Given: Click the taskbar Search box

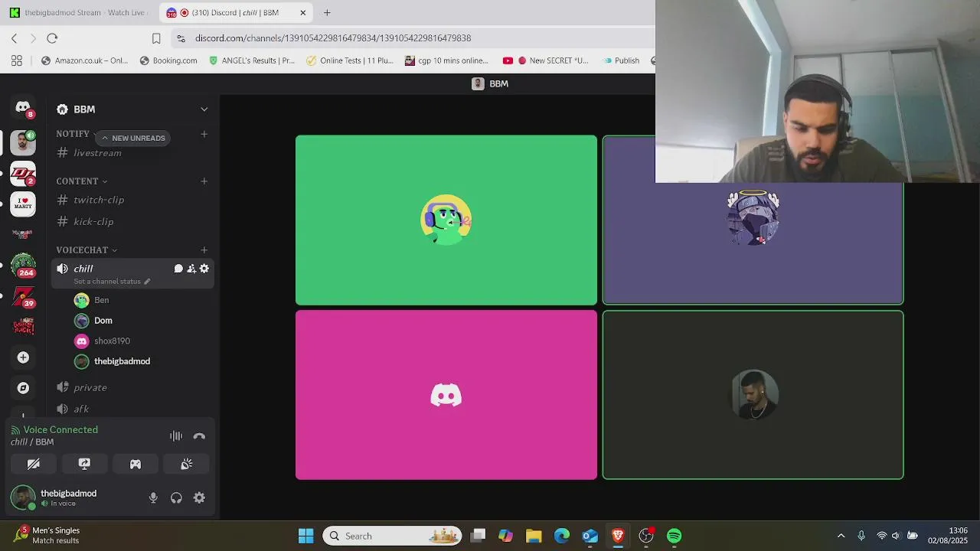Looking at the screenshot, I should click(393, 536).
